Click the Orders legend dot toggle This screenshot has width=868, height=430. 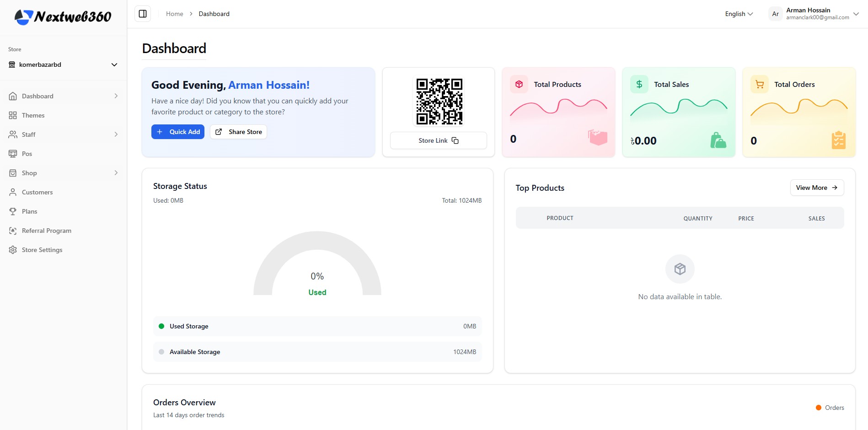(x=819, y=408)
